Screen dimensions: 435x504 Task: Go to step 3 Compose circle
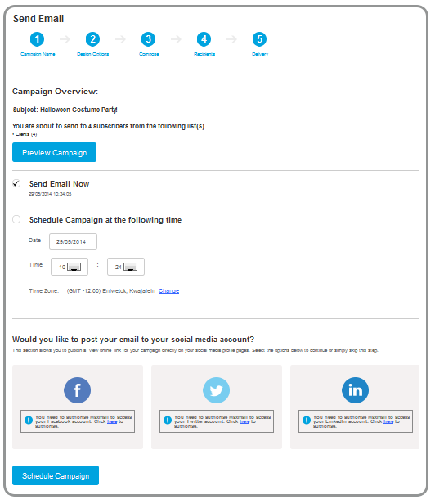[149, 39]
